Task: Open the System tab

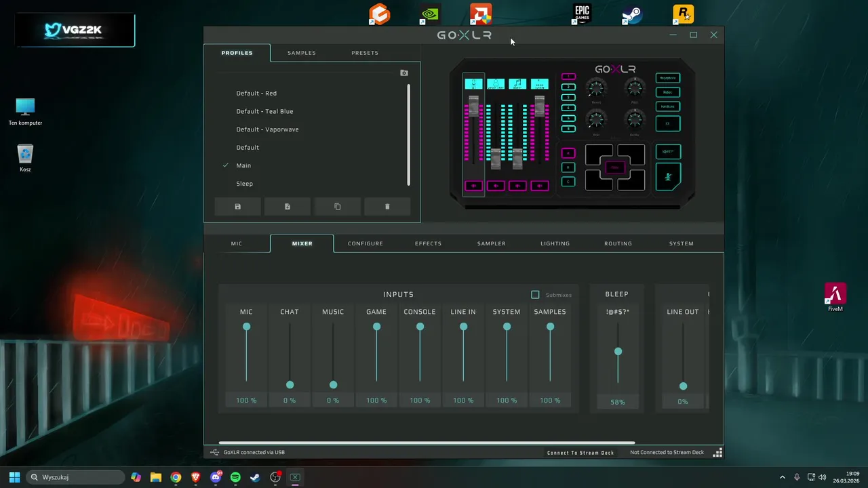Action: point(682,243)
